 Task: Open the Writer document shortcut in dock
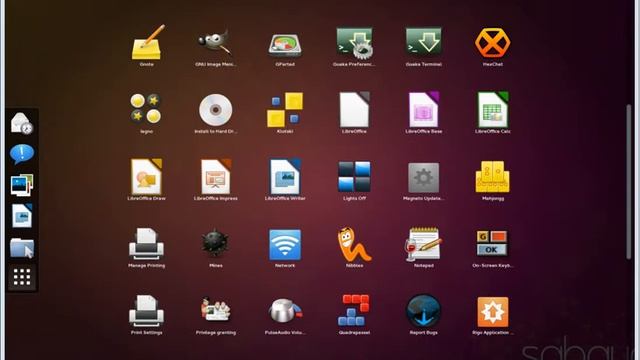pyautogui.click(x=22, y=216)
